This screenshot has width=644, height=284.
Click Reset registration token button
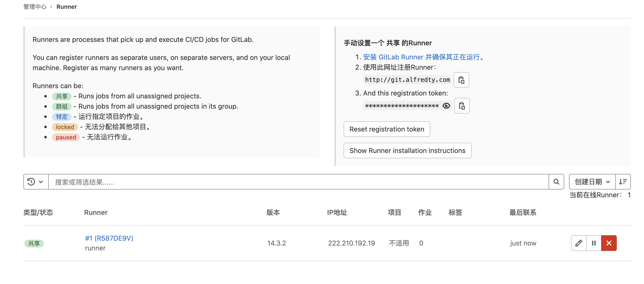tap(386, 129)
